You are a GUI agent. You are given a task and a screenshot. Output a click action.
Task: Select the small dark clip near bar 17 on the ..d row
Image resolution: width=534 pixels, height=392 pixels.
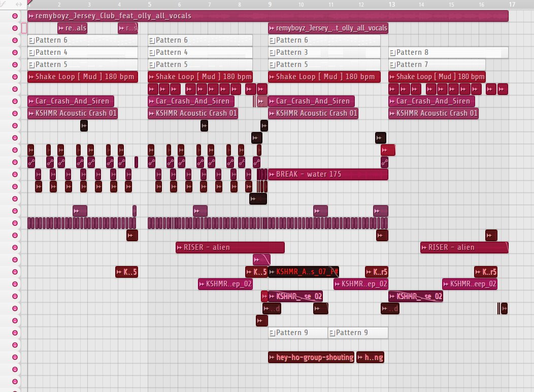tap(505, 309)
